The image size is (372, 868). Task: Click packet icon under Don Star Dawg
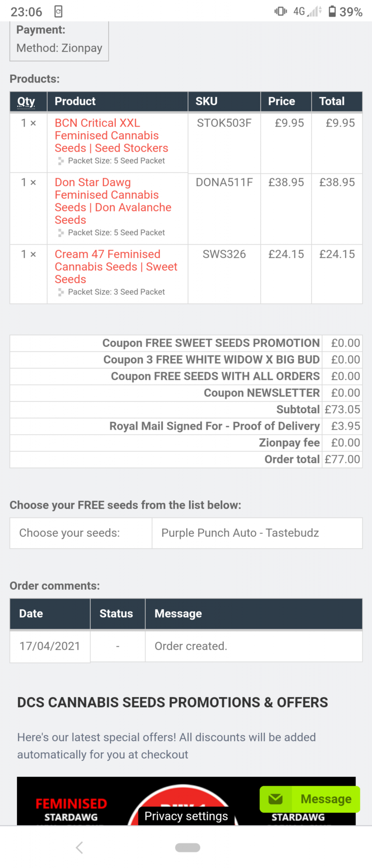pyautogui.click(x=61, y=233)
